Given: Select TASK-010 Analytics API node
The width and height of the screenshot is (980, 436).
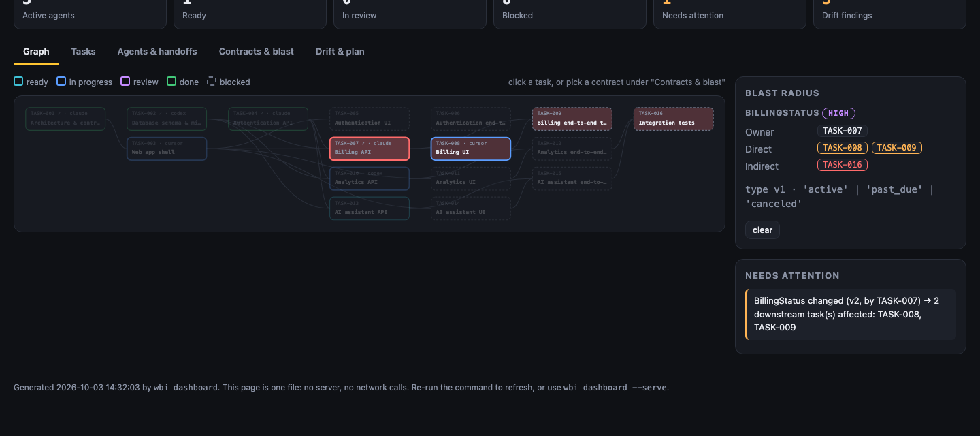Looking at the screenshot, I should pyautogui.click(x=370, y=178).
